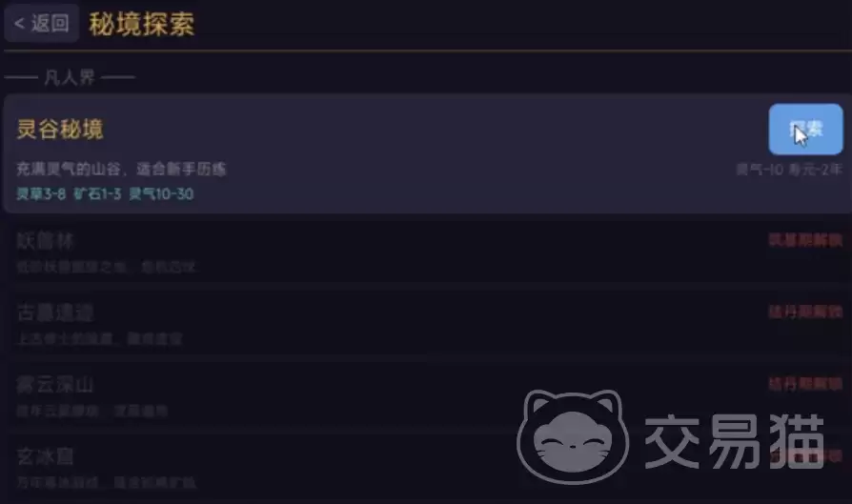Click the 灵谷秘境 description about 新手历练
This screenshot has width=852, height=504.
point(121,169)
